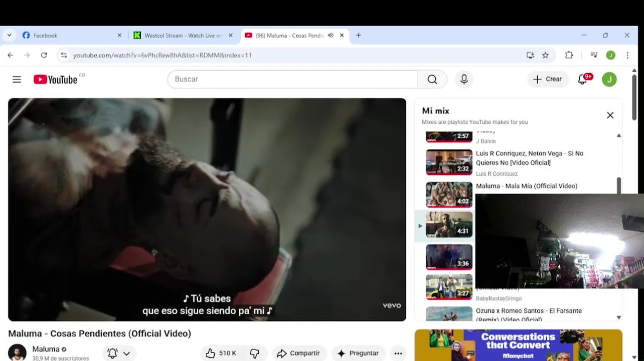View site information icon in address bar

64,55
